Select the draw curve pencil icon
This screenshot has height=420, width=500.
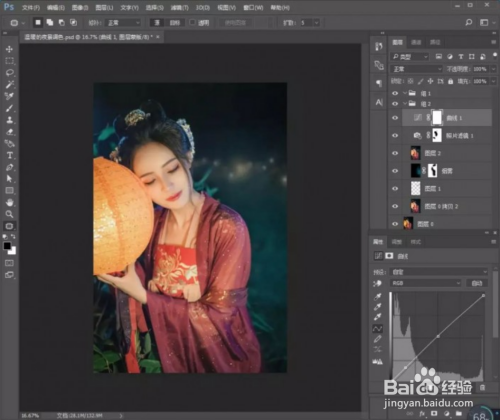point(378,339)
